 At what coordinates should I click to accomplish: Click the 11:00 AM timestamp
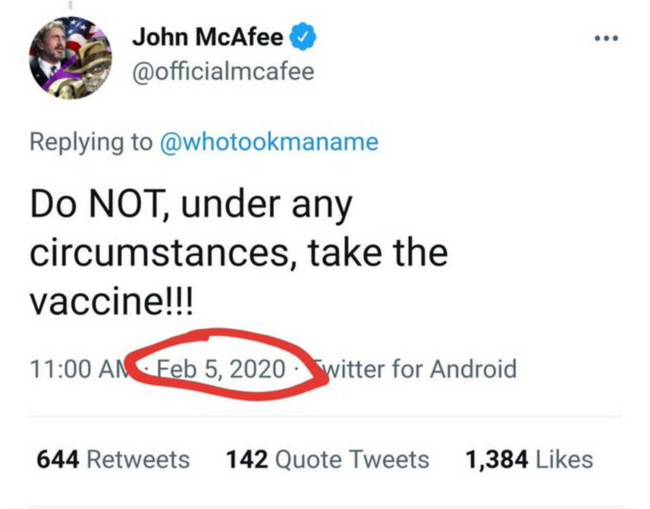pos(80,369)
